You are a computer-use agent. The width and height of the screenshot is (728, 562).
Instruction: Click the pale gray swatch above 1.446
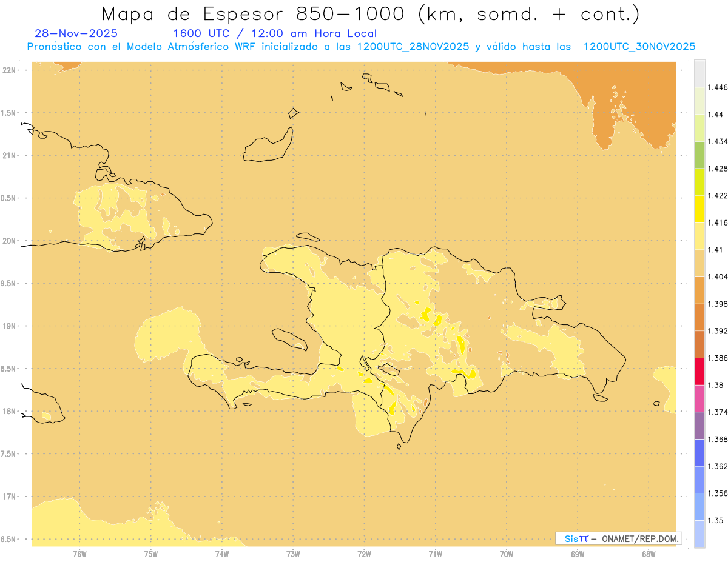point(699,74)
